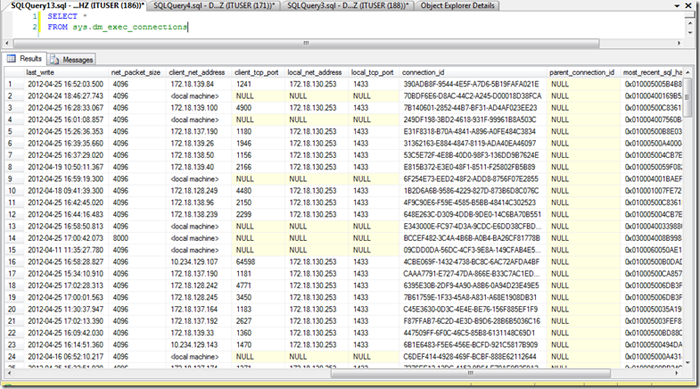This screenshot has height=389, width=700.
Task: Select net_packet_size cell 8000
Action: [138, 238]
